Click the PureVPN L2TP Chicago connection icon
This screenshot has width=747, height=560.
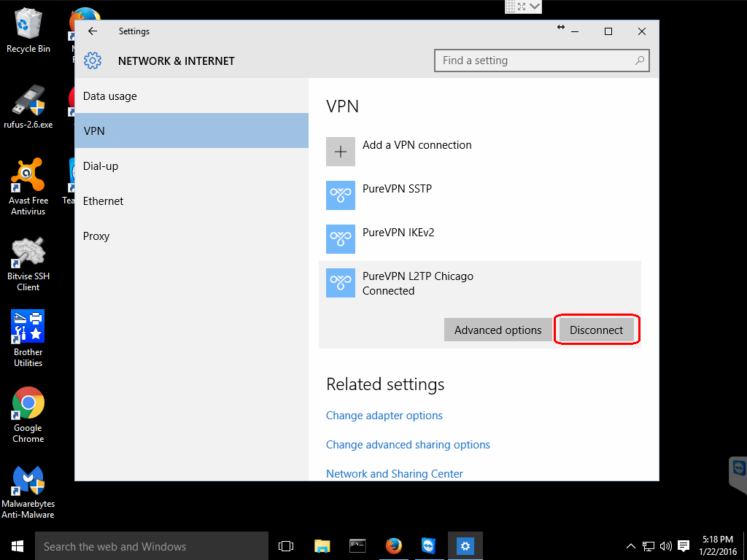click(x=340, y=283)
